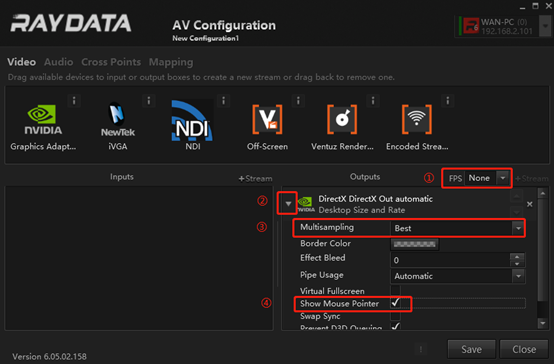The width and height of the screenshot is (554, 364).
Task: Toggle the Show Mouse Pointer checkbox
Action: pyautogui.click(x=396, y=303)
